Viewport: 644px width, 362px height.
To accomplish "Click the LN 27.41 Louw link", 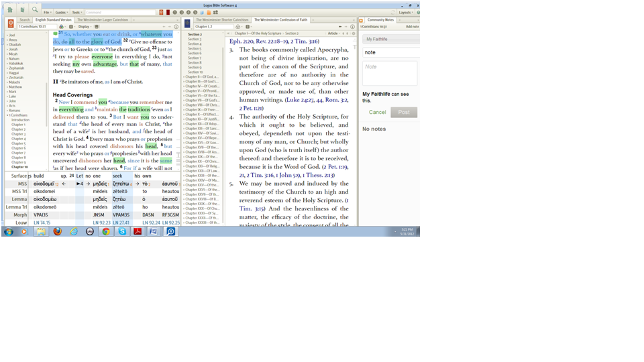I will point(121,223).
